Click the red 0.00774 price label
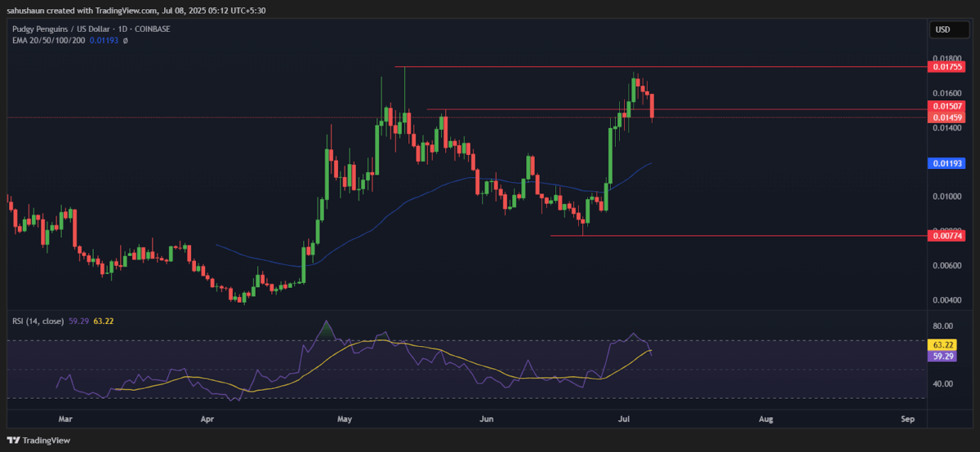The width and height of the screenshot is (980, 452). coord(948,236)
